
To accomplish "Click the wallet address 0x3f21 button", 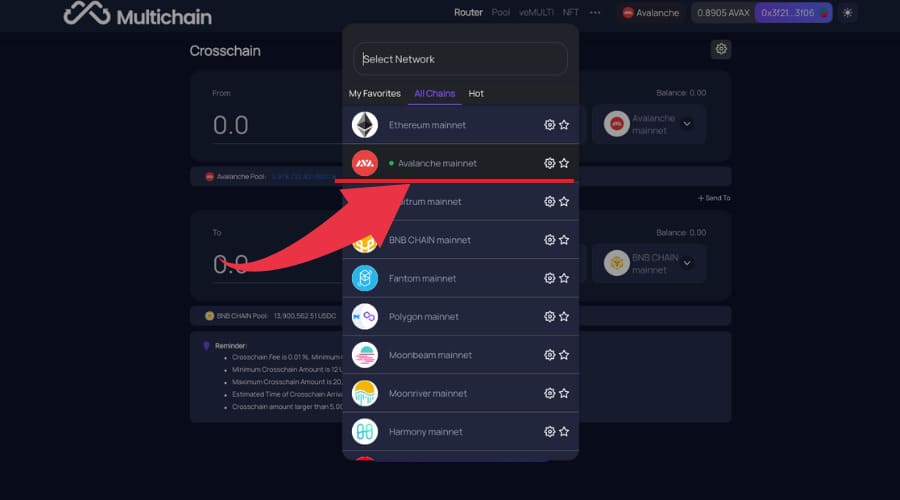I will (x=793, y=13).
